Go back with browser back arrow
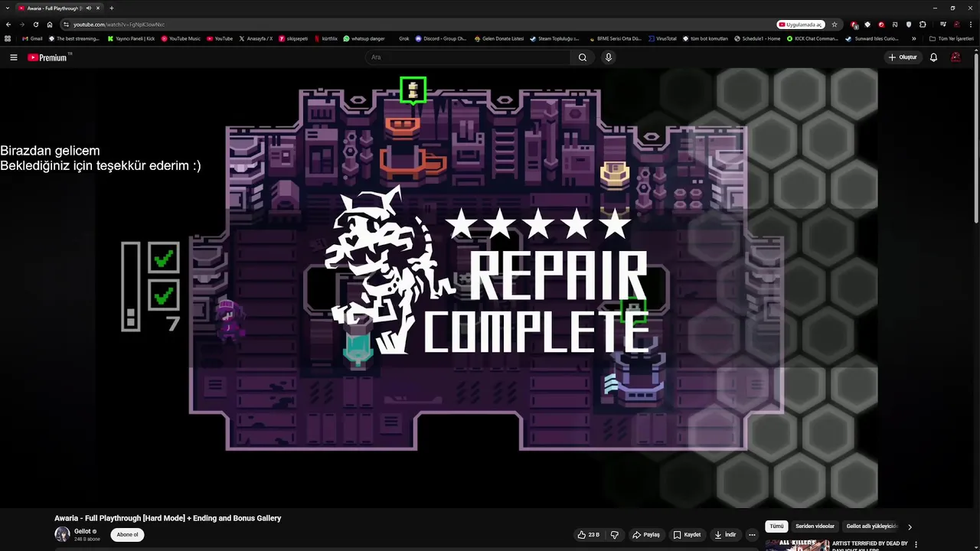Viewport: 980px width, 551px height. coord(8,24)
